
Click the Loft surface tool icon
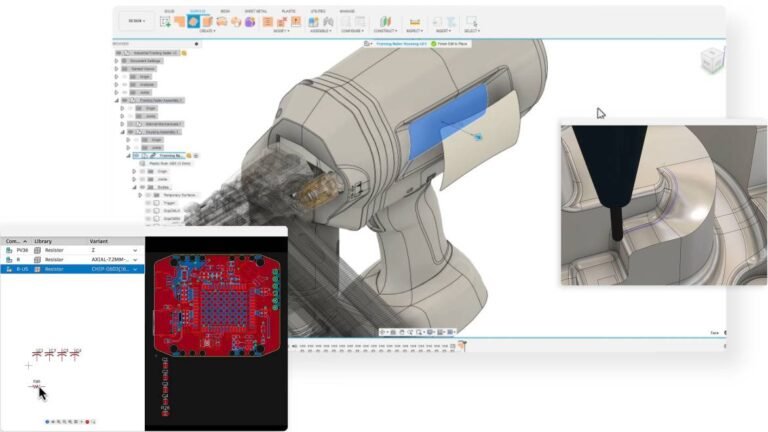tap(222, 22)
